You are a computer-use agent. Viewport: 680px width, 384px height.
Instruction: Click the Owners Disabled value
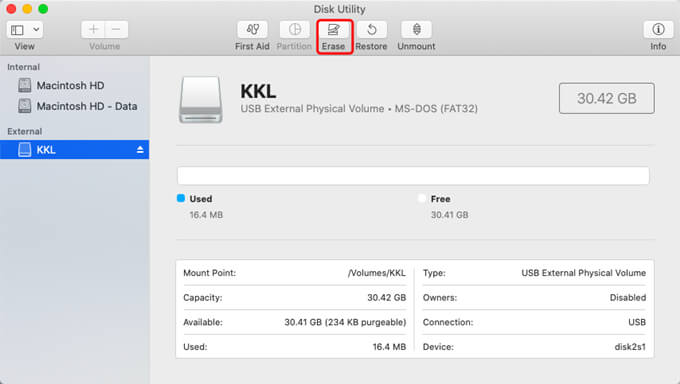coord(628,298)
